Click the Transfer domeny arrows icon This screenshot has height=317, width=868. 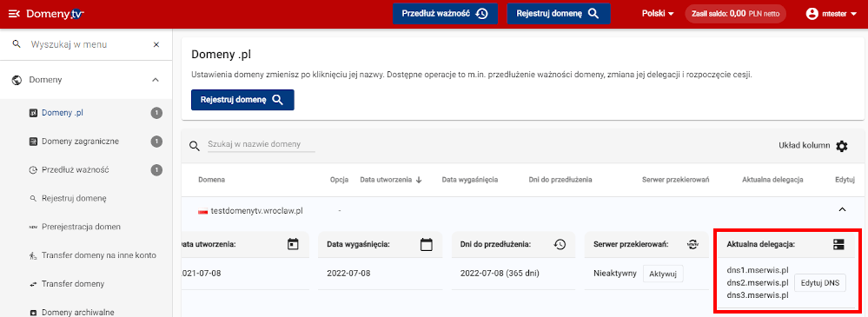point(33,284)
